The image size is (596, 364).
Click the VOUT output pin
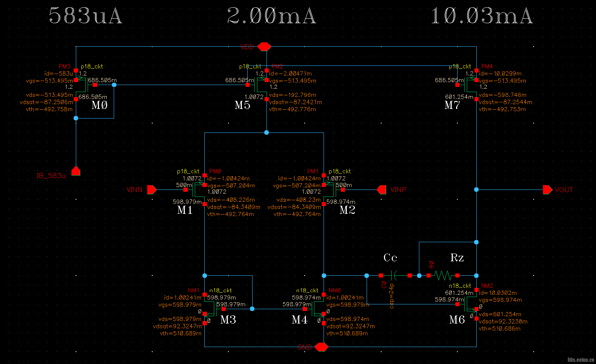tap(547, 190)
